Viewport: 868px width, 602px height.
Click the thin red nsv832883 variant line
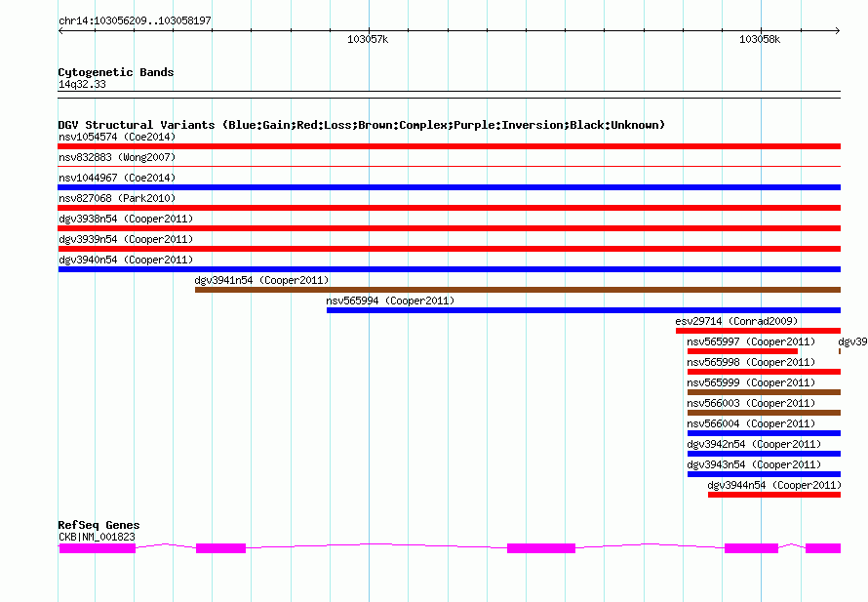(x=449, y=166)
